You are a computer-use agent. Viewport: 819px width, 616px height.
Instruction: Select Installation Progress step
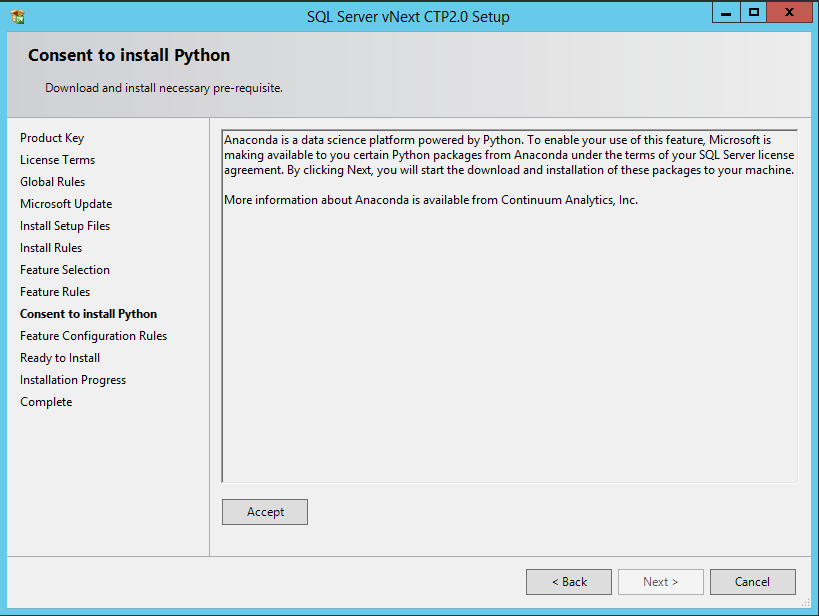(73, 380)
